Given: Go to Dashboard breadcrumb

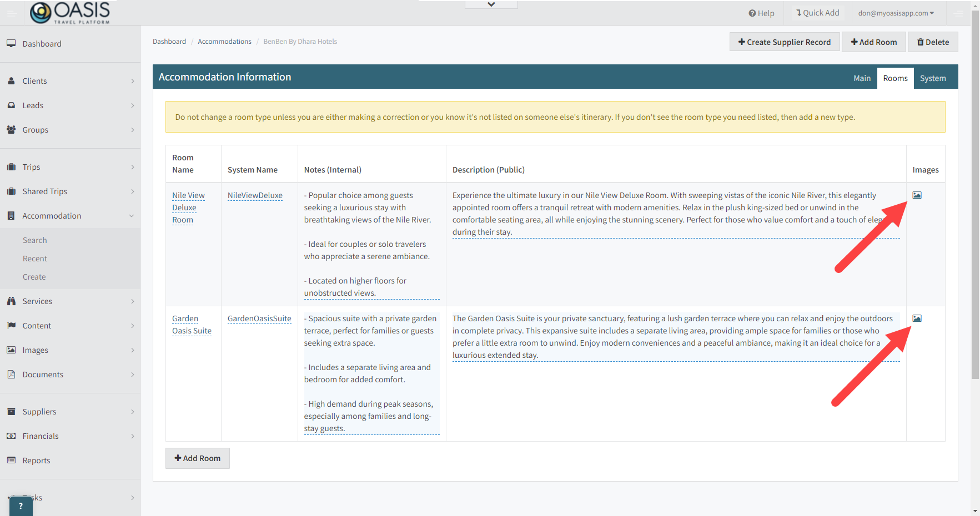Looking at the screenshot, I should pyautogui.click(x=169, y=42).
